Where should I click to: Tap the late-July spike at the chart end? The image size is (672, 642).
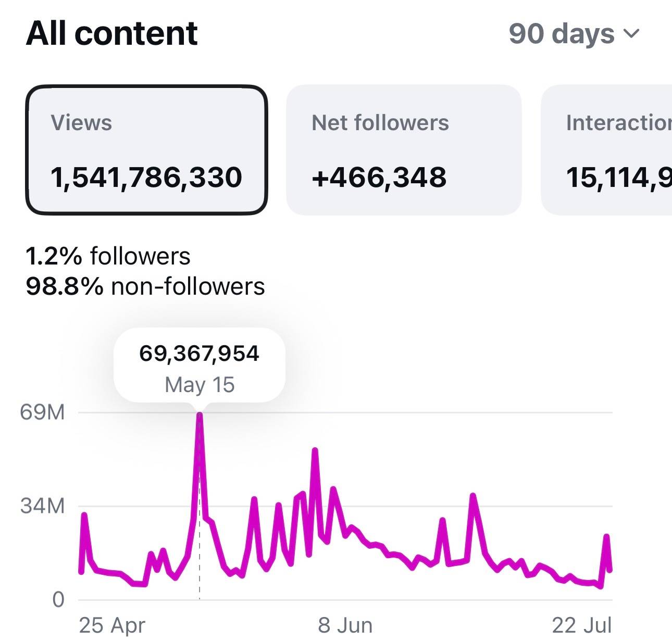coord(606,537)
